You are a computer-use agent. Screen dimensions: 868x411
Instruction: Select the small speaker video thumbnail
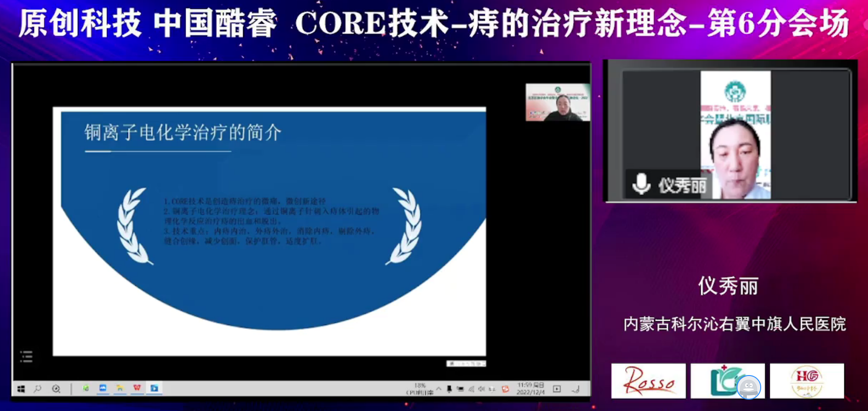557,102
